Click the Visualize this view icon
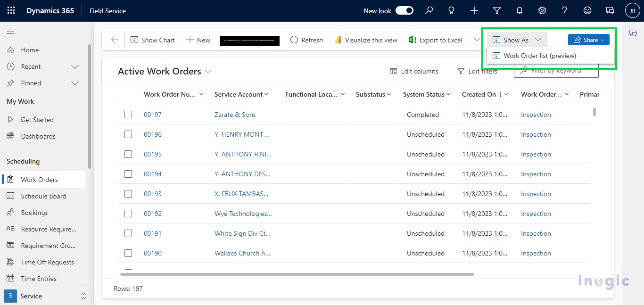Image resolution: width=644 pixels, height=305 pixels. [x=339, y=40]
